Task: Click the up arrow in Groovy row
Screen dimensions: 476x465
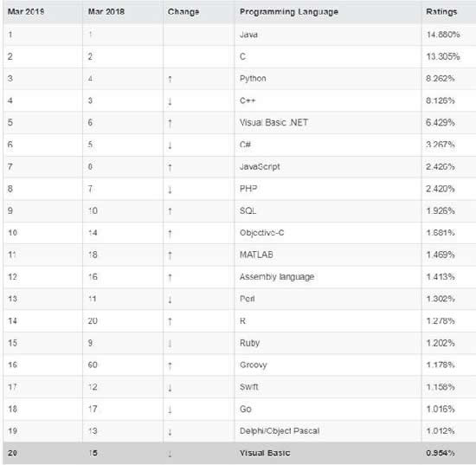Action: 170,365
